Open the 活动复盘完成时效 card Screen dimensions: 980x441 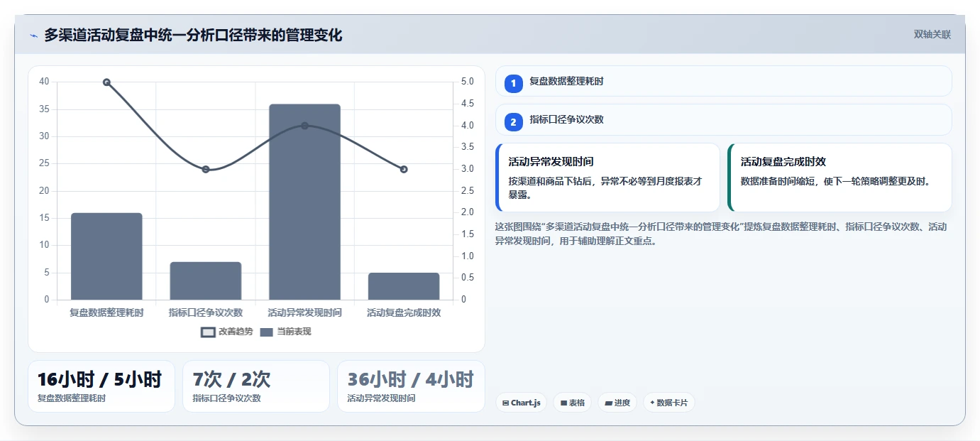click(839, 178)
